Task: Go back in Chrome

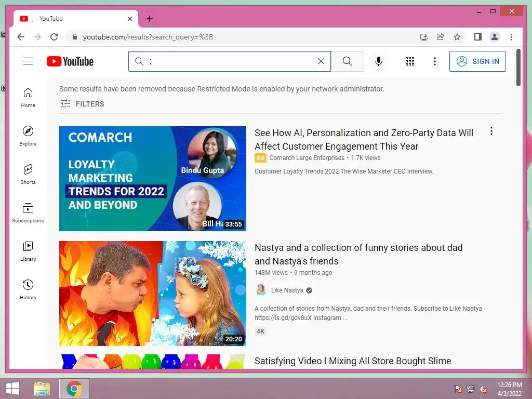Action: tap(21, 37)
